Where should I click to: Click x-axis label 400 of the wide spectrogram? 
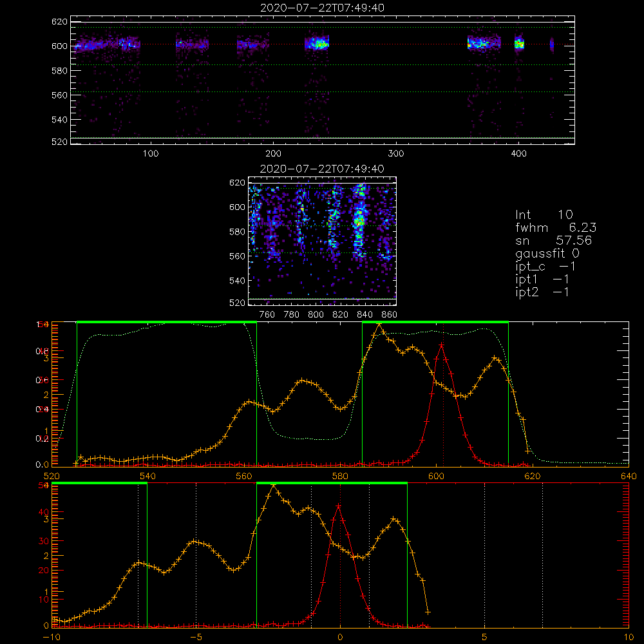point(518,154)
